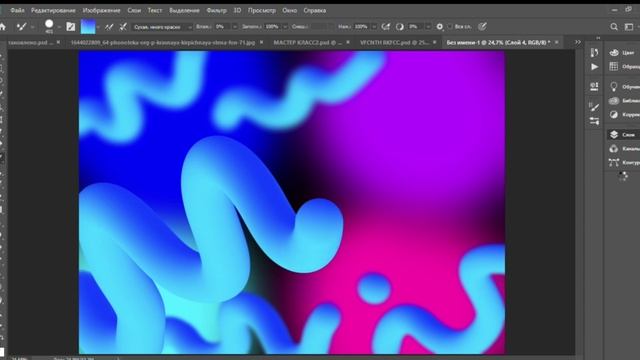
Task: Toggle the Все сл. (all layers) checkbox
Action: coord(450,27)
